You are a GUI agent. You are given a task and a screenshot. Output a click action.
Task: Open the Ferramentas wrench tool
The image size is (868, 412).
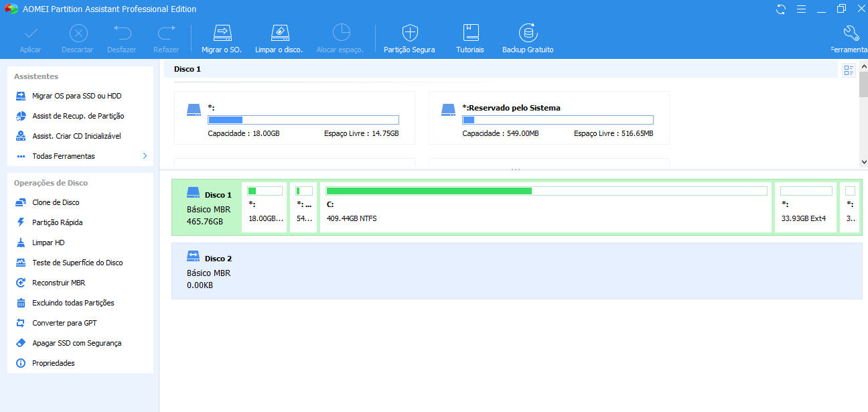849,39
